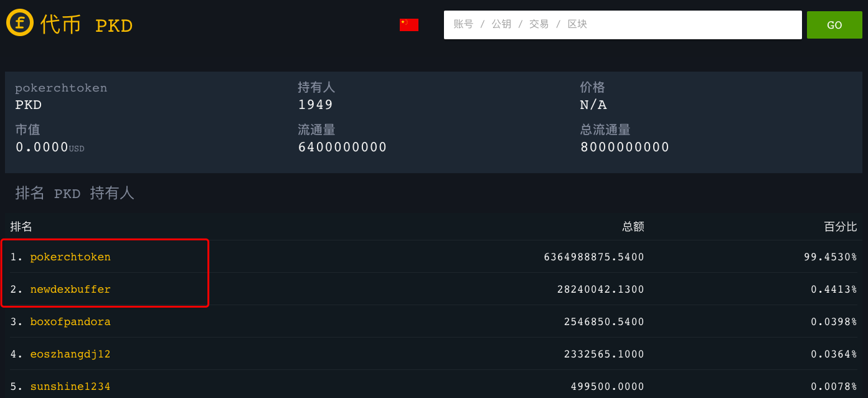Click the percentage 99.4530%

(831, 257)
